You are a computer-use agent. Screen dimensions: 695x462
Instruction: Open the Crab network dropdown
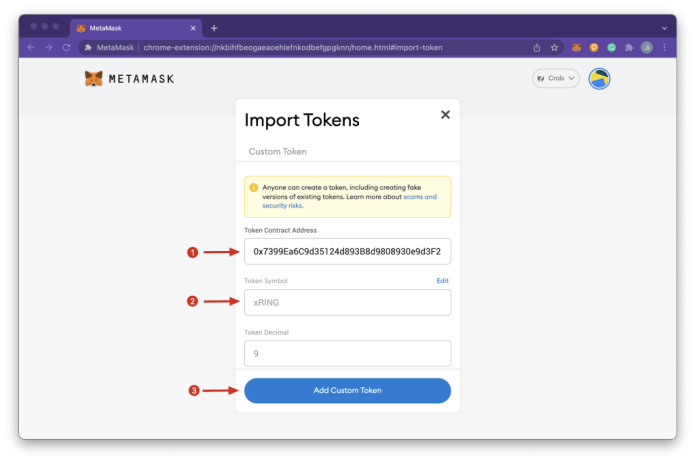click(x=556, y=78)
